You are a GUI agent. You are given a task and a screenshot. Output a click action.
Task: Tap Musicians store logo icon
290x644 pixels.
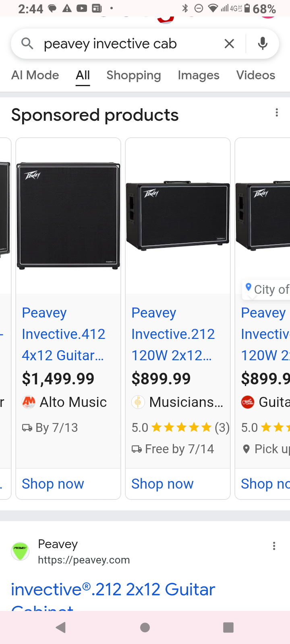[x=138, y=402]
